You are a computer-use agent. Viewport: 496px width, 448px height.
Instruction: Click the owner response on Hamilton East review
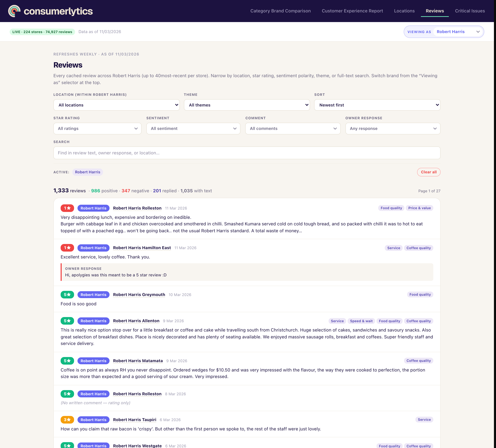click(247, 272)
